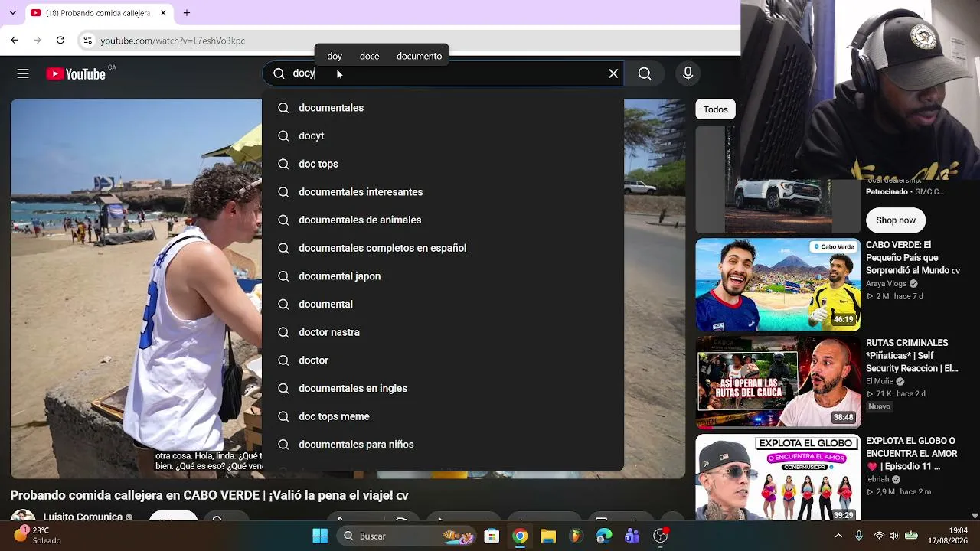980x551 pixels.
Task: Choose suggestion 'documentales interesantes'
Action: (443, 192)
